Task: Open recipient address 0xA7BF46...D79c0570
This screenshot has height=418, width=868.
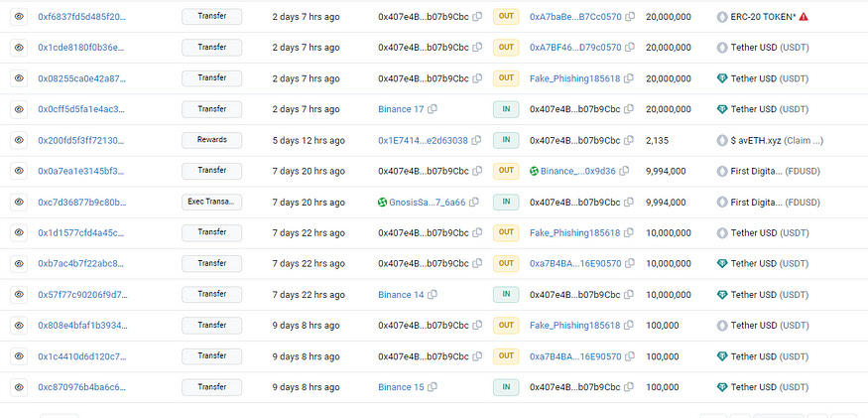Action: (x=575, y=48)
